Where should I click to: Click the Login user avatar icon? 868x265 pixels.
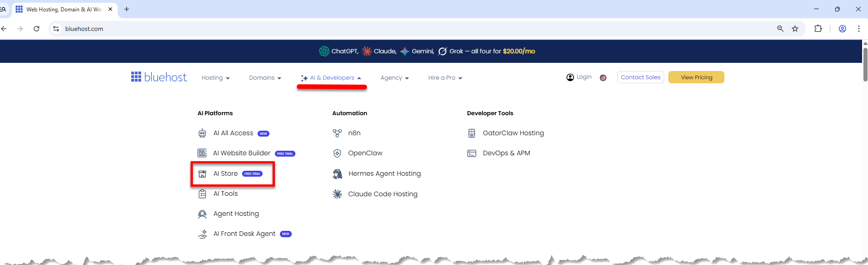pos(570,77)
